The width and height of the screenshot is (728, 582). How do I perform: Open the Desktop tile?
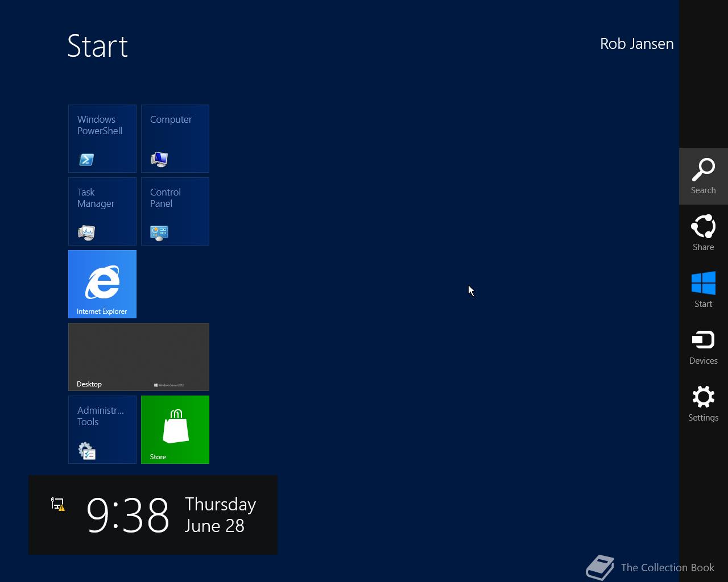139,357
